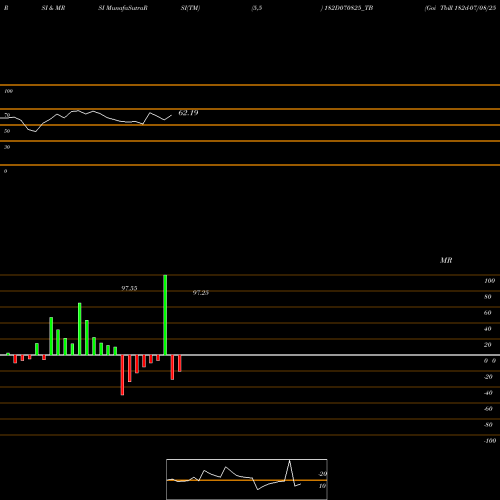Select the MR panel title
Image resolution: width=500 pixels, height=500 pixels.
click(446, 260)
